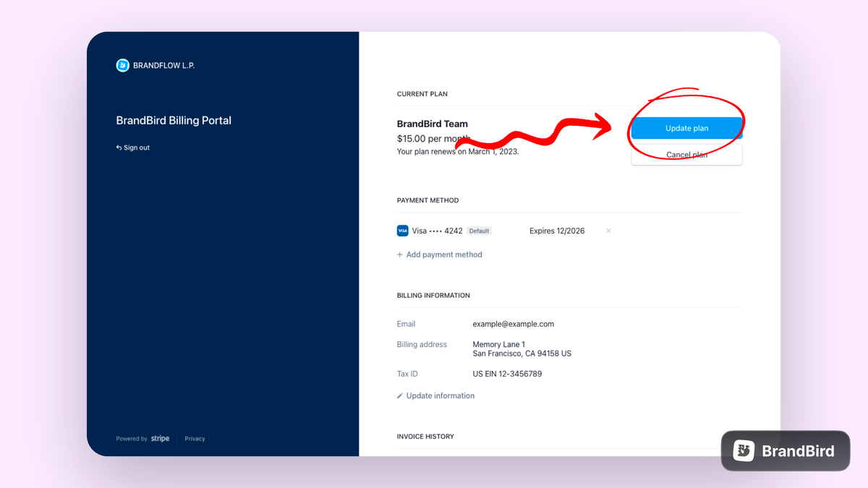Click the Visa card logo icon
This screenshot has height=488, width=868.
click(x=403, y=231)
